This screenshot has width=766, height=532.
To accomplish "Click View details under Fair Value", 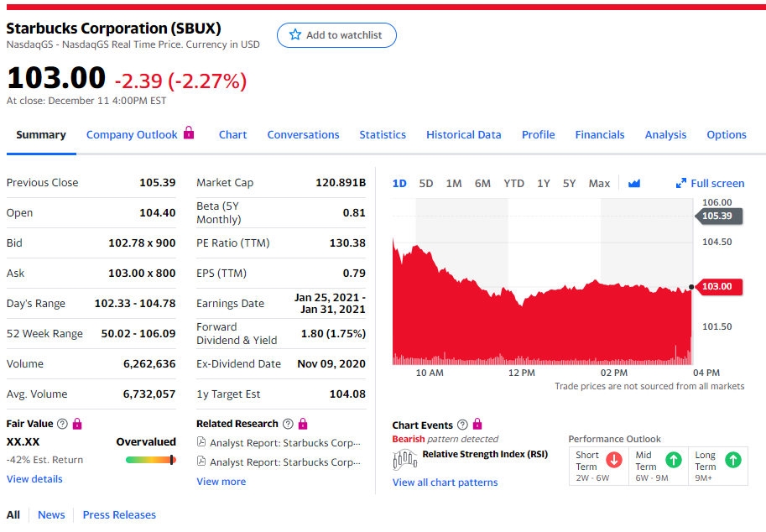I will [34, 479].
